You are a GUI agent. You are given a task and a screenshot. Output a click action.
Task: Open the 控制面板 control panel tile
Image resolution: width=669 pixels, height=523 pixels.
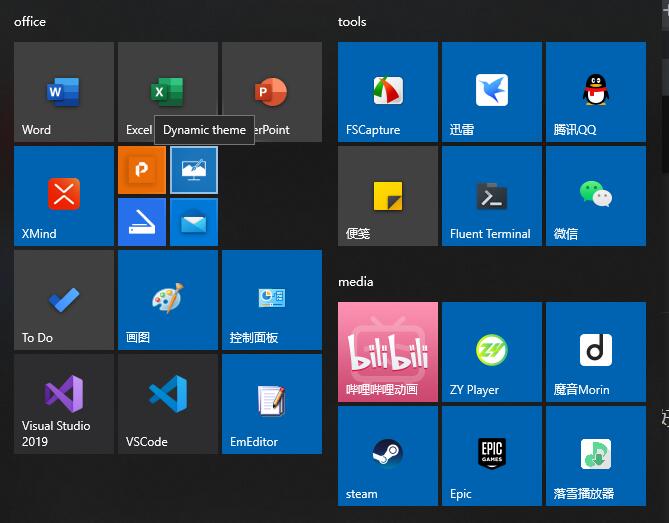click(271, 299)
